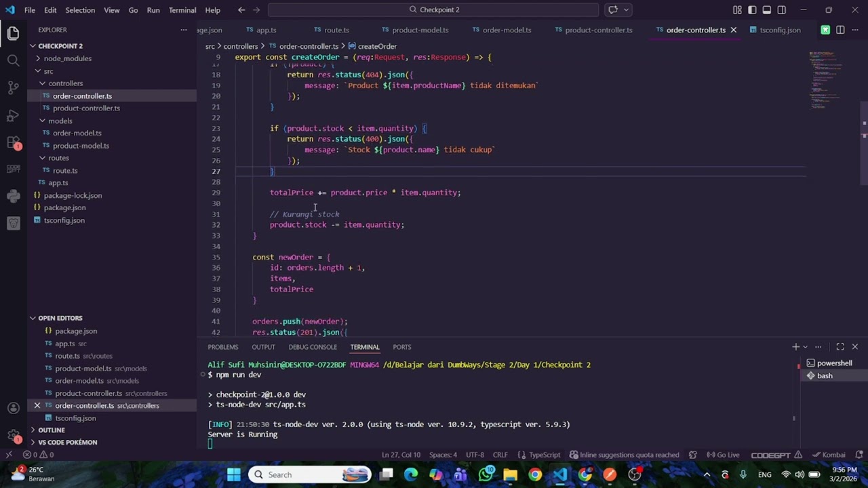Click the UTF-8 encoding status item
The image size is (868, 488).
click(475, 455)
